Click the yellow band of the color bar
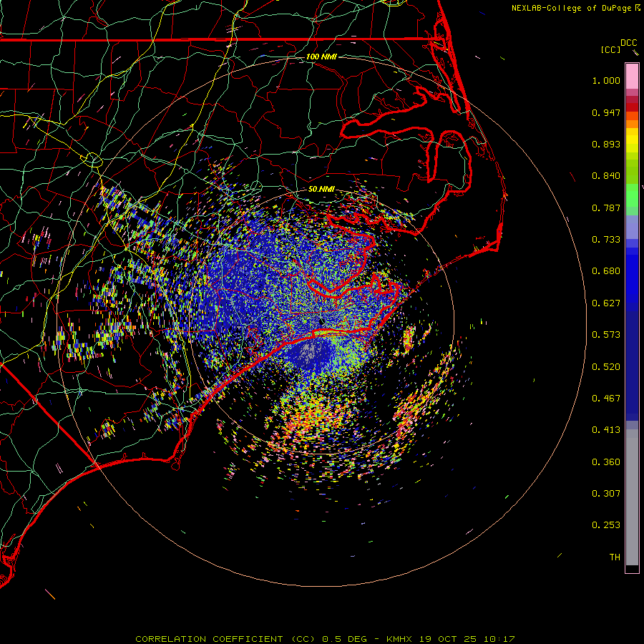This screenshot has width=644, height=644. click(x=632, y=140)
